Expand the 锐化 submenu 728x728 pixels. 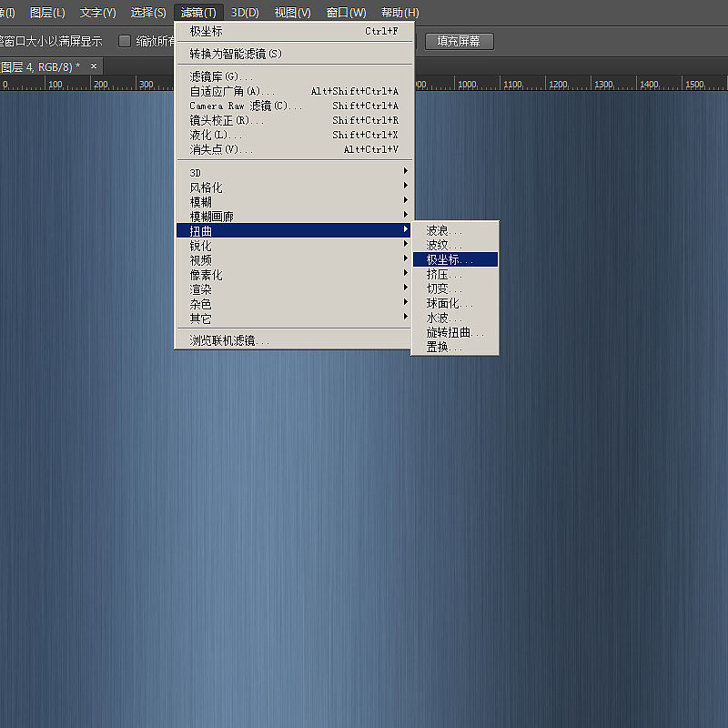(x=293, y=246)
